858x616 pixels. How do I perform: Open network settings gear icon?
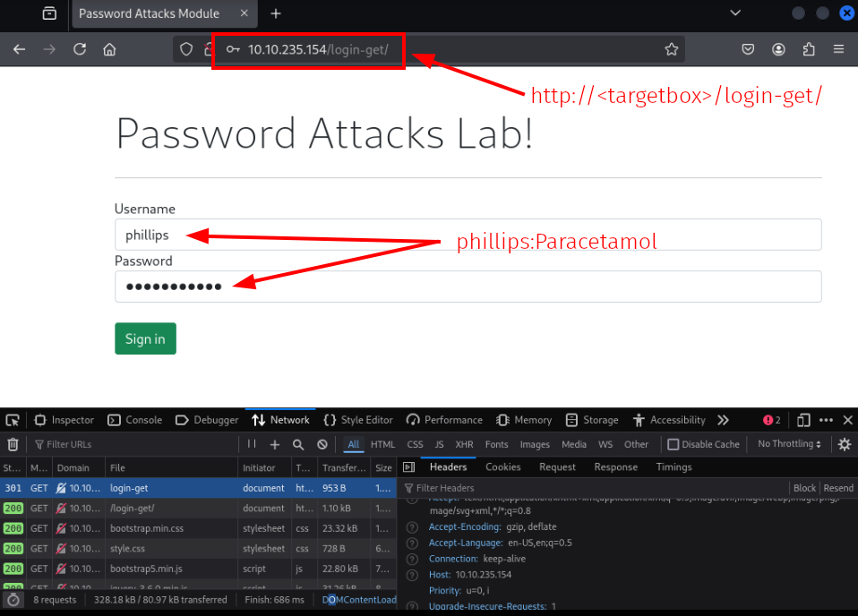[x=844, y=444]
